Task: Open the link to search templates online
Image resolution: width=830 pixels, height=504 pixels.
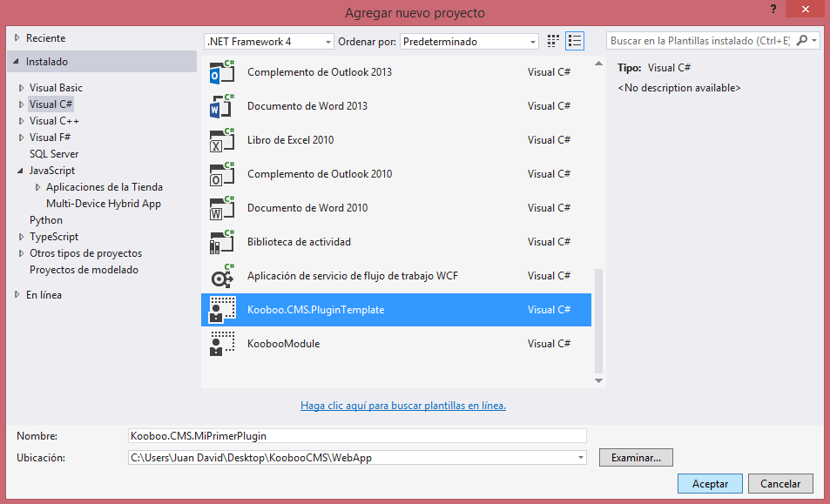Action: (403, 406)
